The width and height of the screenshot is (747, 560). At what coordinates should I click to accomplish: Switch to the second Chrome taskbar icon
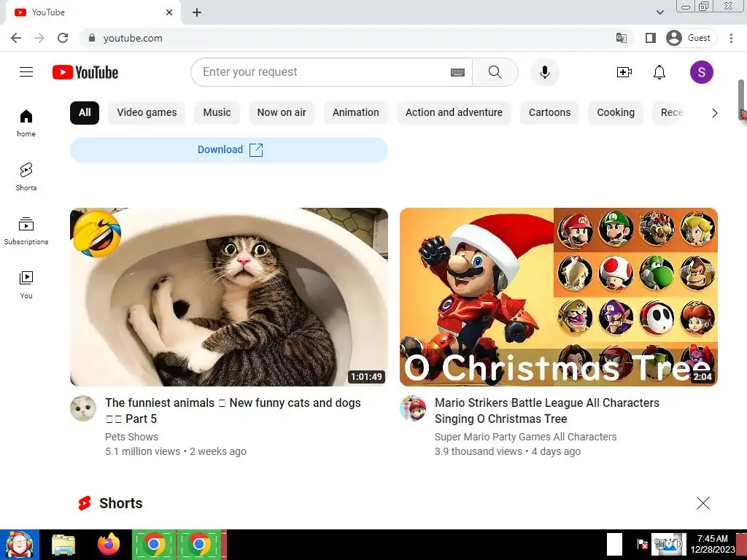click(x=199, y=545)
